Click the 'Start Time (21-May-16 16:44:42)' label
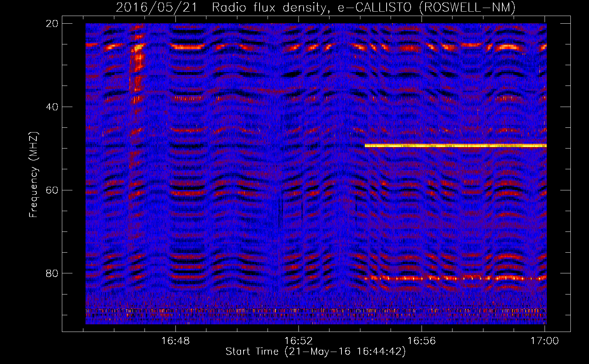 point(315,352)
